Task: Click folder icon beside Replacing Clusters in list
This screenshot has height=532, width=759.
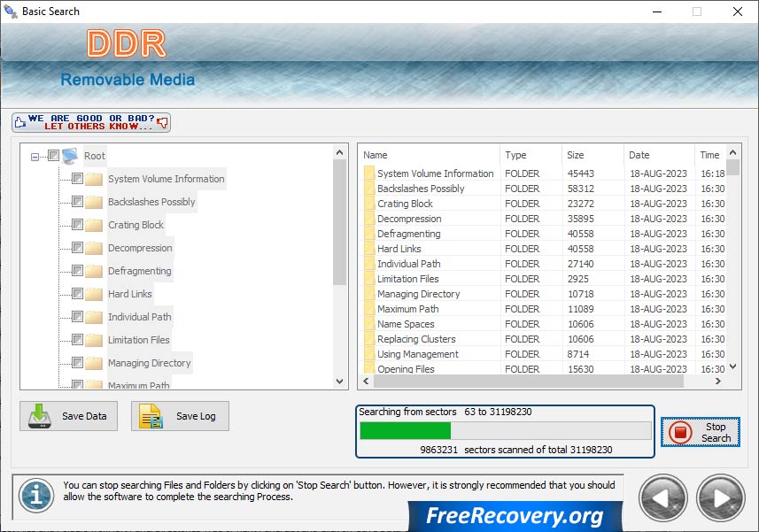Action: 369,339
